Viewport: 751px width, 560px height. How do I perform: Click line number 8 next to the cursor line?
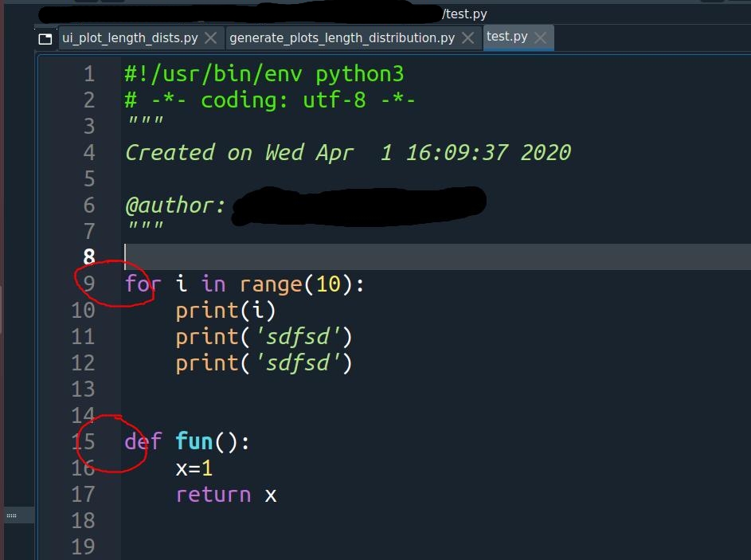coord(89,257)
